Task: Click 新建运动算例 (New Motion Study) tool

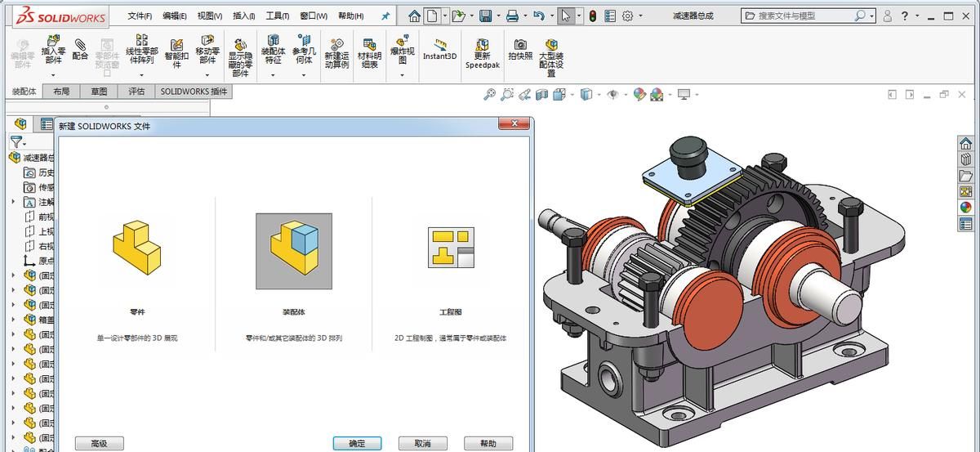Action: point(336,54)
